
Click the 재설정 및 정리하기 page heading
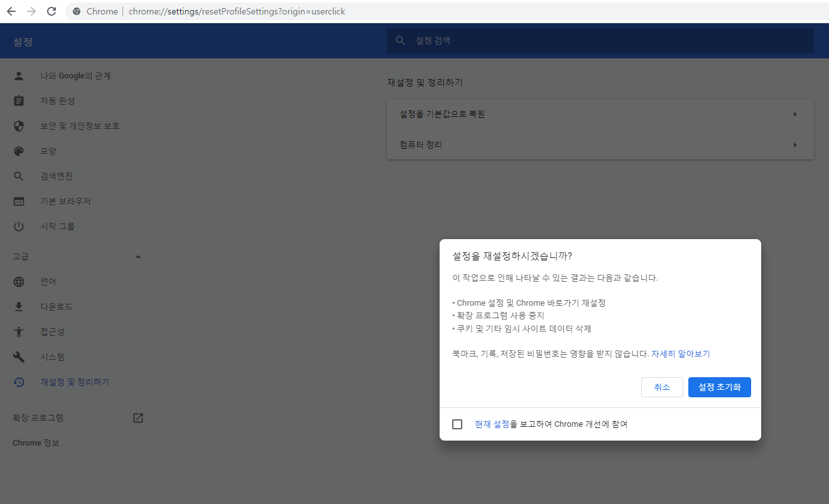click(425, 82)
